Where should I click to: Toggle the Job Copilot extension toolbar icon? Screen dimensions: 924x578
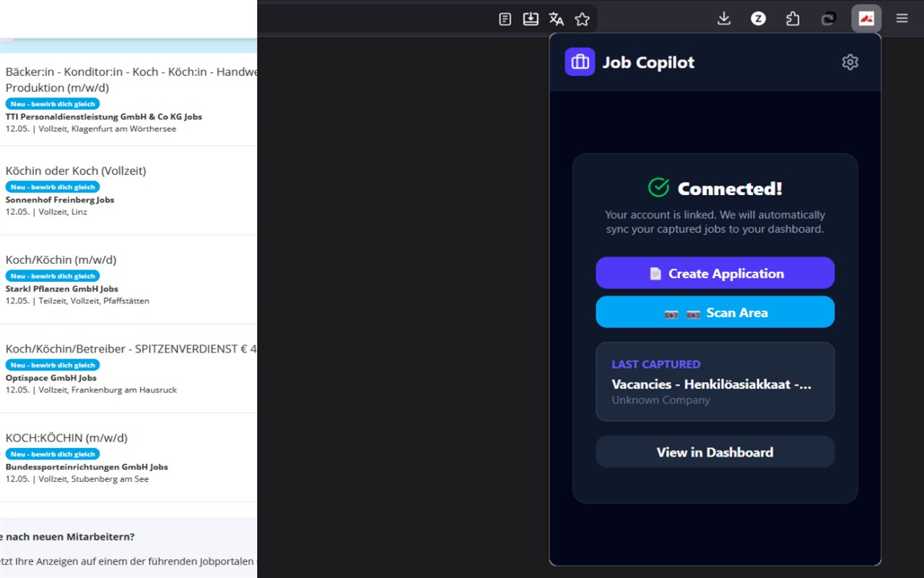pos(866,19)
